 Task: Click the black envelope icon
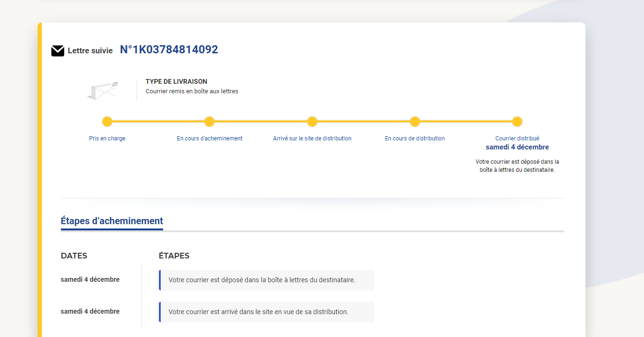coord(58,50)
